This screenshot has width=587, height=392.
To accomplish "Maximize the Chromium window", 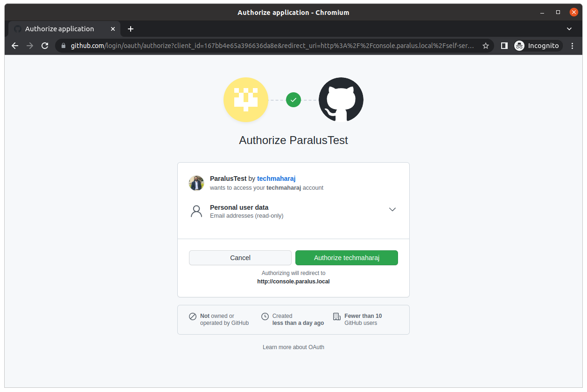I will 558,12.
